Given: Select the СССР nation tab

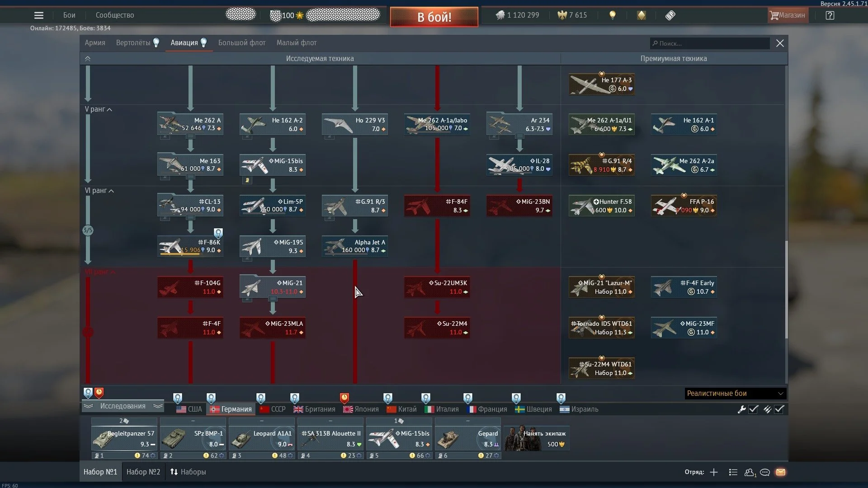Looking at the screenshot, I should coord(273,409).
